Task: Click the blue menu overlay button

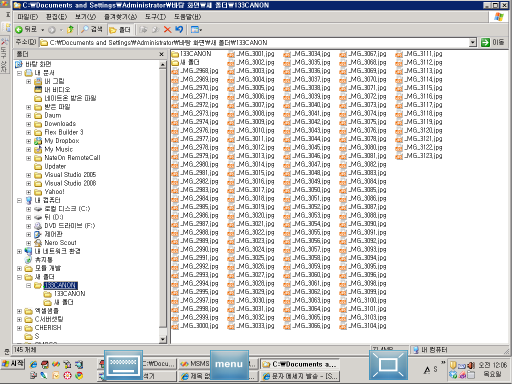Action: 229,365
